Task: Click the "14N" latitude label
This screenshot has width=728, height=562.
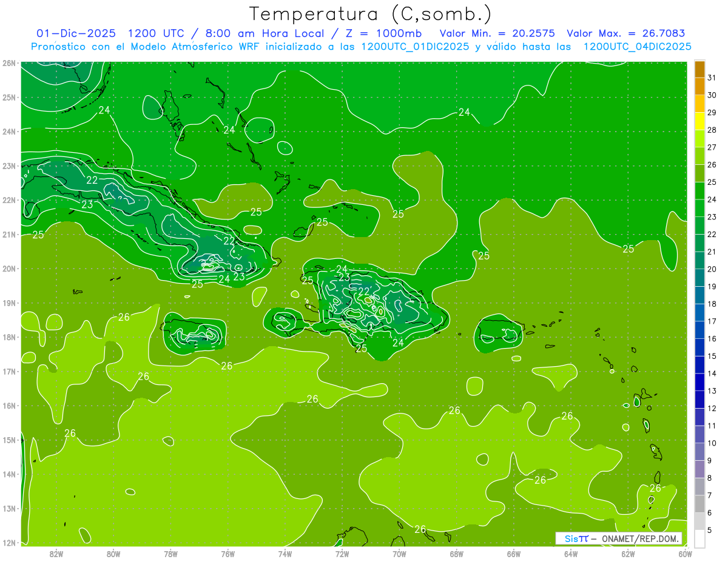Action: (9, 474)
